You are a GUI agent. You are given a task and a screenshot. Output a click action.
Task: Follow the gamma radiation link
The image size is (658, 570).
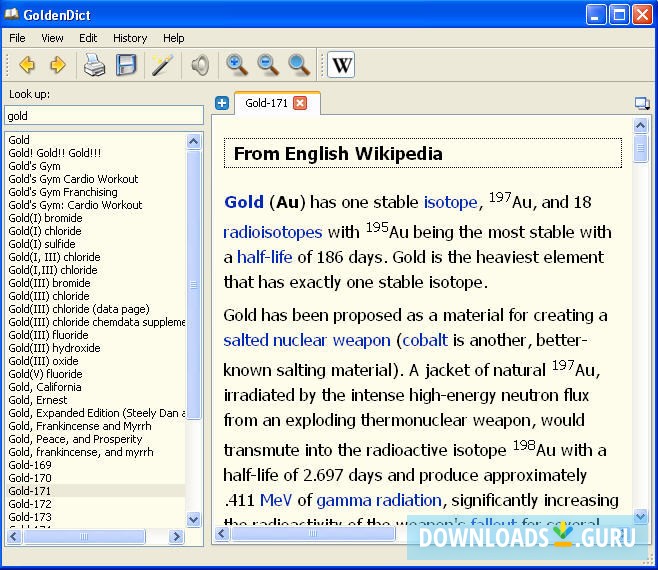coord(379,500)
